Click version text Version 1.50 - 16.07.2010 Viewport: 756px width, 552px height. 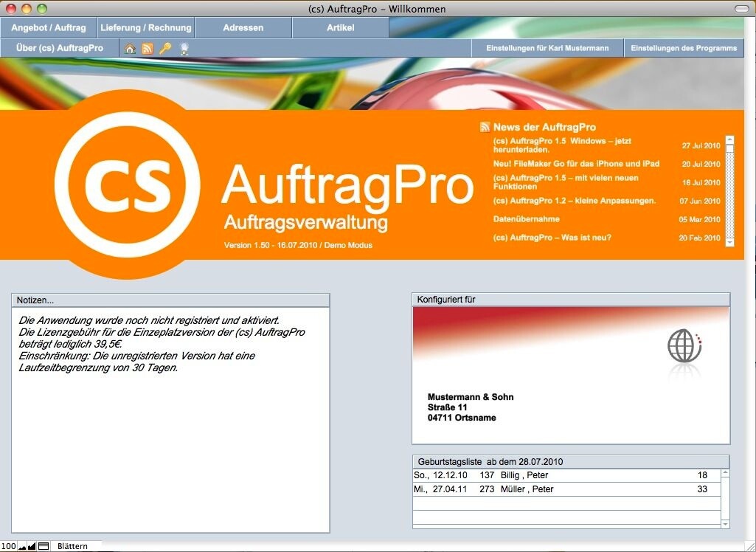tap(271, 245)
